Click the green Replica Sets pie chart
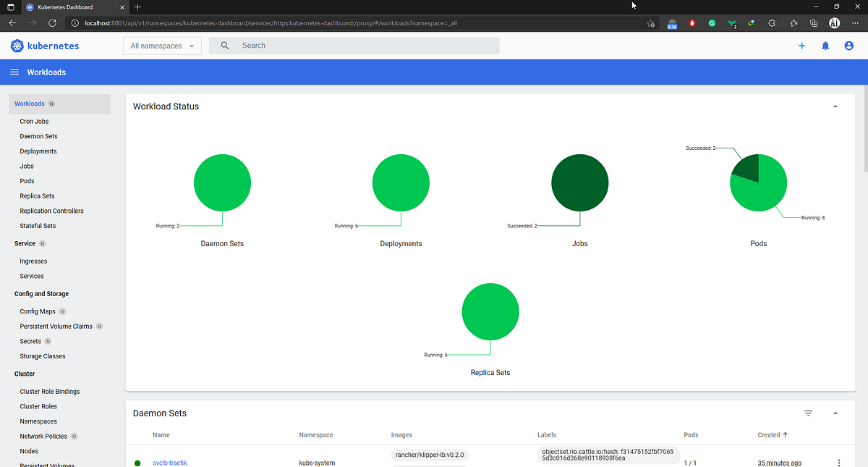 pos(490,311)
